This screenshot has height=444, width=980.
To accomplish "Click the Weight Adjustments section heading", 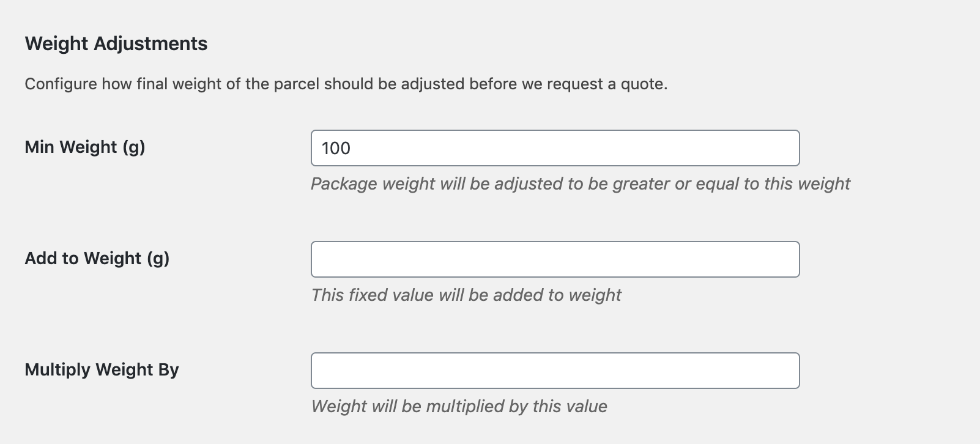I will 116,44.
